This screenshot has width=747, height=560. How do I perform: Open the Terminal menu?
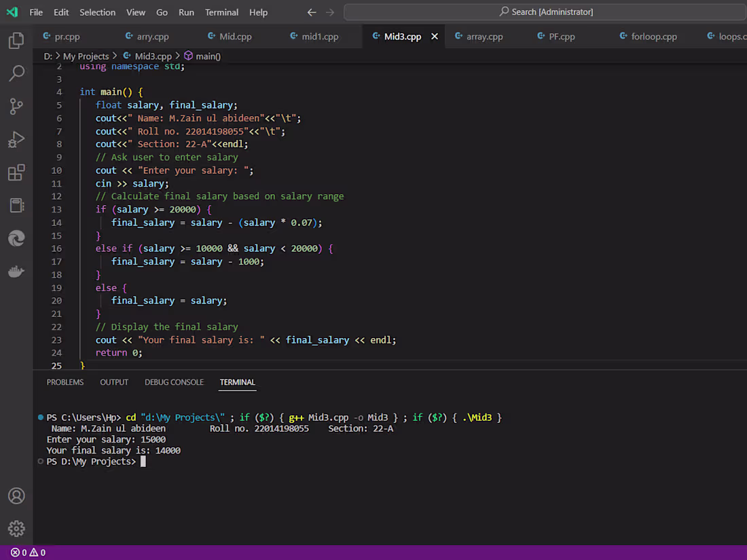(x=221, y=12)
